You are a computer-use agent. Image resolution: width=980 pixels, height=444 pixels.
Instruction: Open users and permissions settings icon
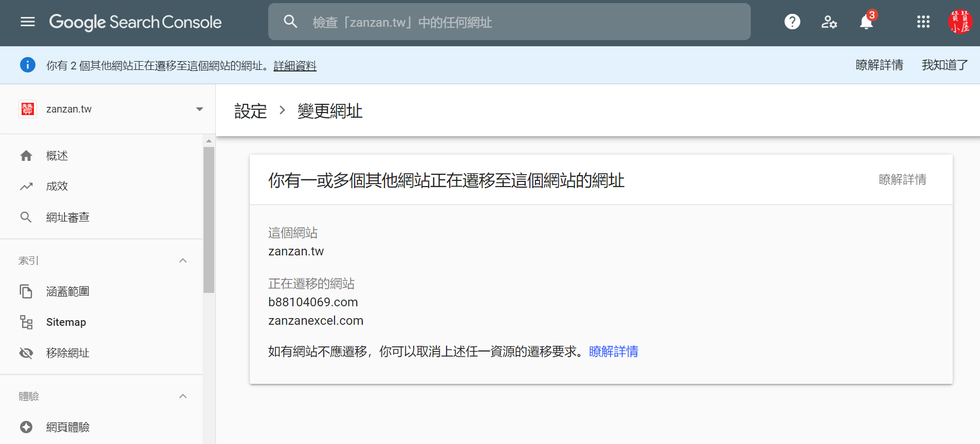(829, 22)
